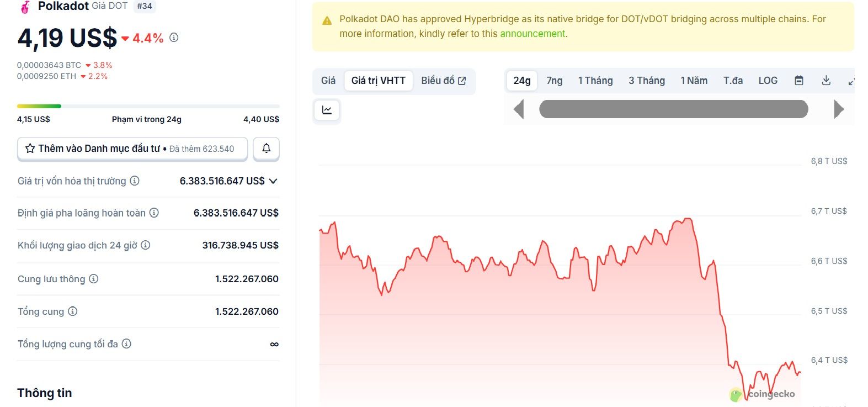
Task: Show info for Định giá pha loãng hoàn toàn
Action: pyautogui.click(x=155, y=213)
